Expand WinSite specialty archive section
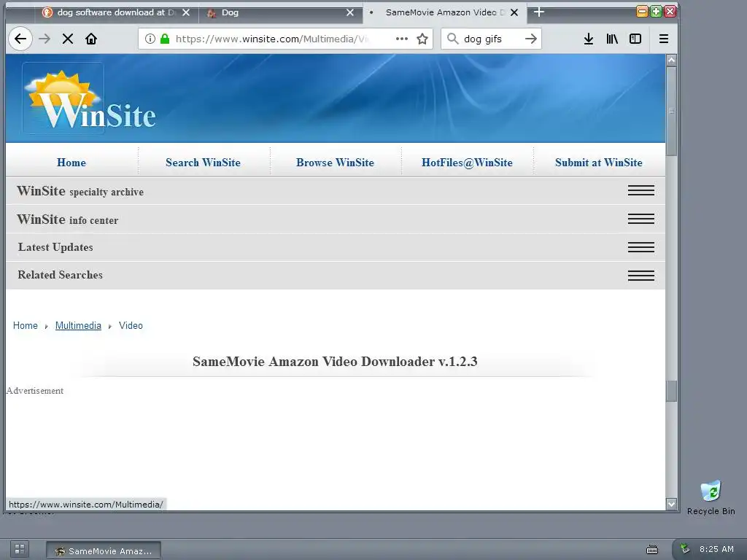Image resolution: width=747 pixels, height=560 pixels. coord(336,191)
